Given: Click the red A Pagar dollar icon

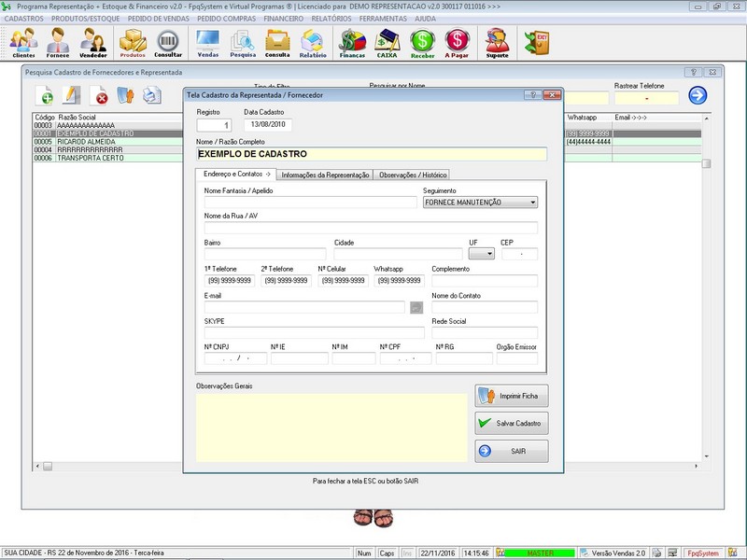Looking at the screenshot, I should [x=457, y=42].
